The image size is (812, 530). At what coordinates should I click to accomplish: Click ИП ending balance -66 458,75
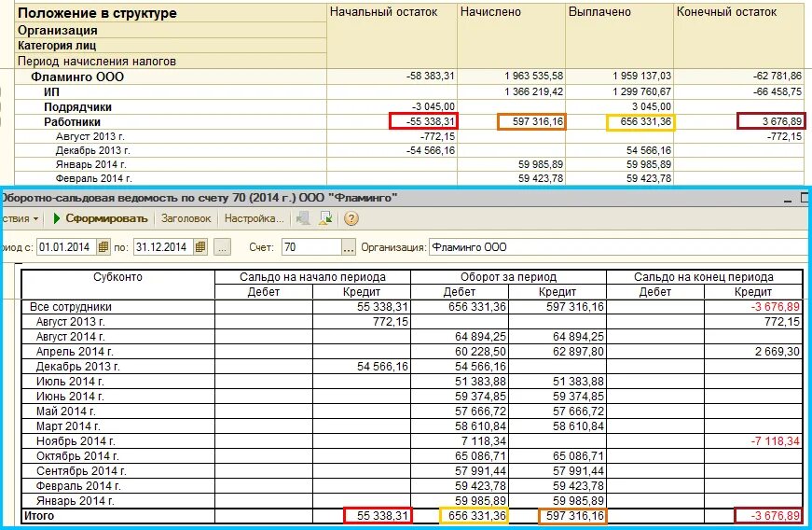click(x=778, y=91)
